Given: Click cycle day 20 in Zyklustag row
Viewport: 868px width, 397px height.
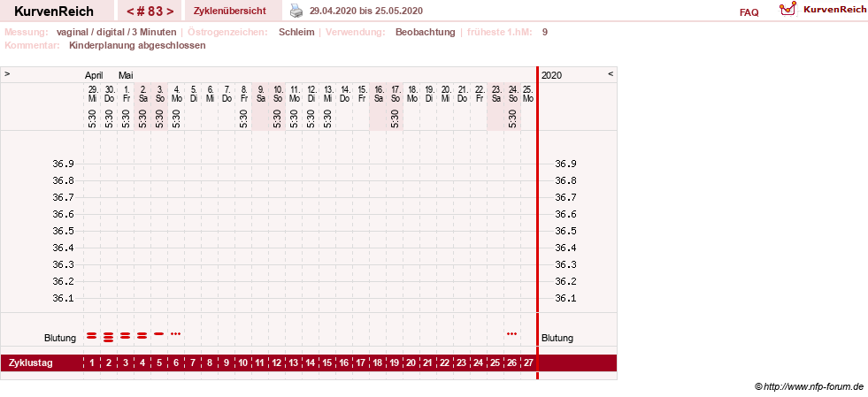Looking at the screenshot, I should (411, 363).
